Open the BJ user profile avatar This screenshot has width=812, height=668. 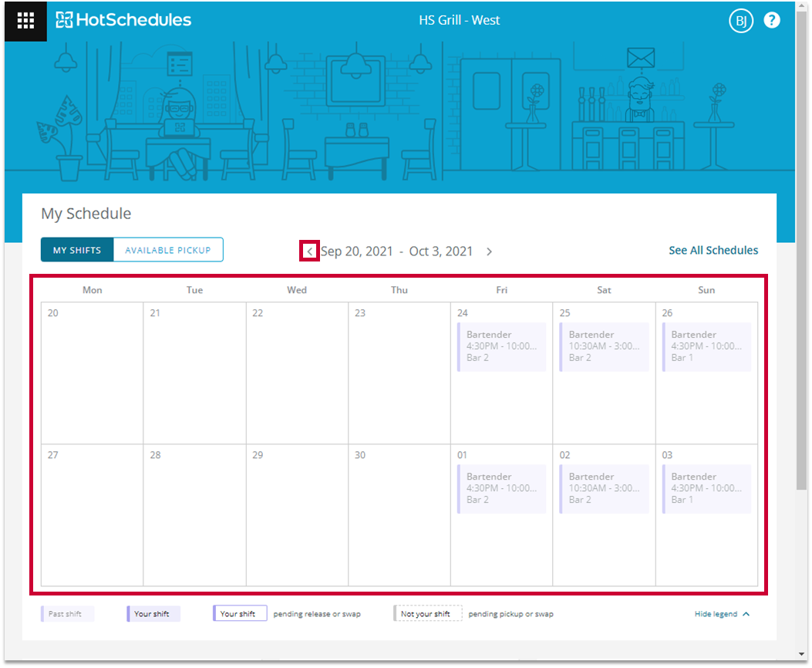[x=740, y=21]
